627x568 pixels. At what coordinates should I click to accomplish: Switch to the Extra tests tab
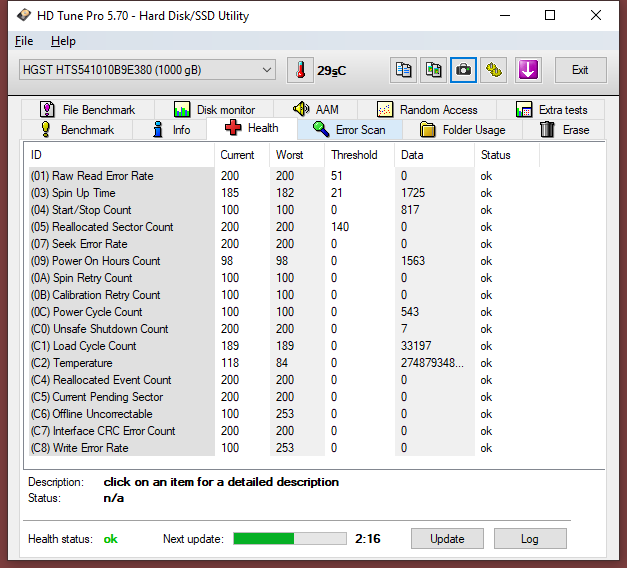pyautogui.click(x=551, y=110)
